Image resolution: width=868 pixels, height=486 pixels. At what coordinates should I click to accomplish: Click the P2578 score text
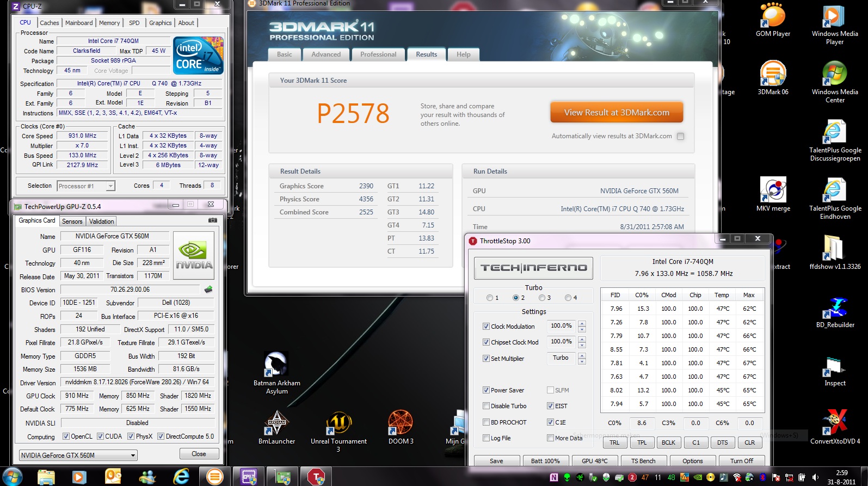(x=353, y=113)
